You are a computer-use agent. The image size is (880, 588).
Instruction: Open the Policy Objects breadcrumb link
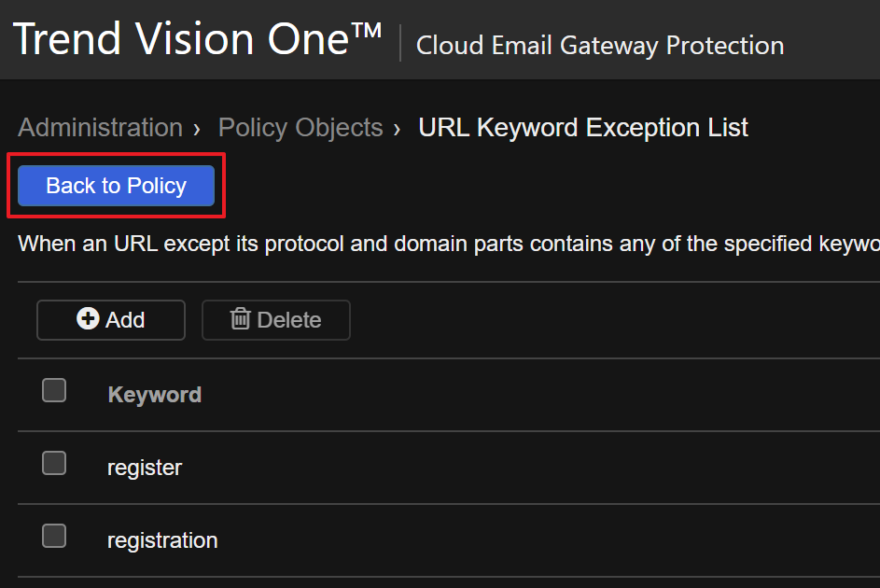300,128
